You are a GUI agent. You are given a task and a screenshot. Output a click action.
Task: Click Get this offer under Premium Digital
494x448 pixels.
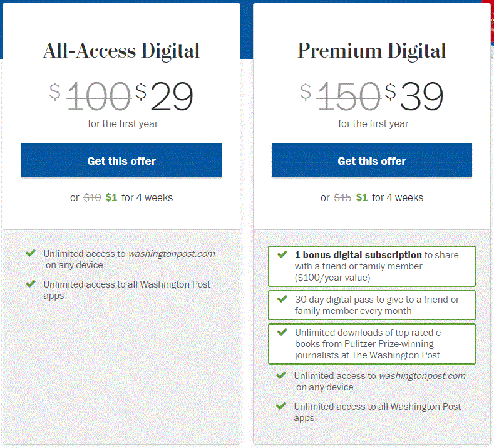[x=372, y=160]
